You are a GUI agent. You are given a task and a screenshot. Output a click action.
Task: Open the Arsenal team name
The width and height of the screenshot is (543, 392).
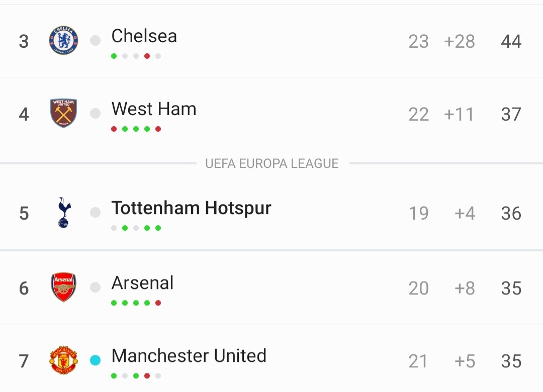pyautogui.click(x=142, y=283)
